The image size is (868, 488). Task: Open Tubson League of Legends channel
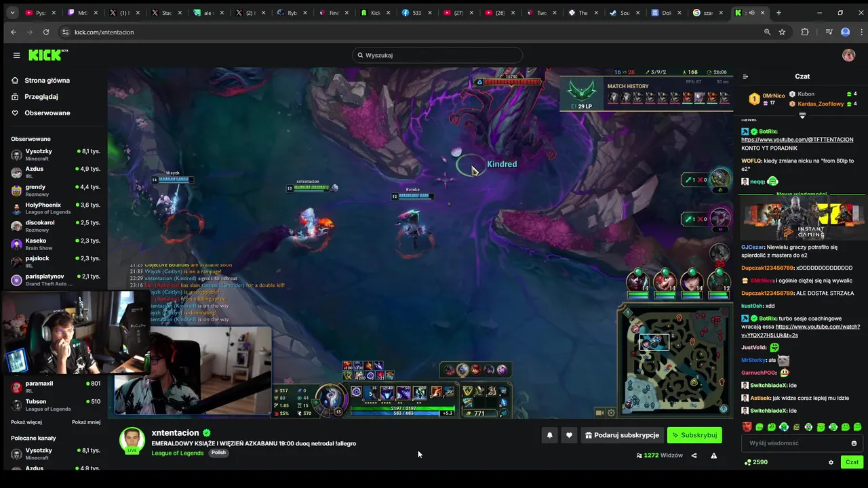(56, 405)
